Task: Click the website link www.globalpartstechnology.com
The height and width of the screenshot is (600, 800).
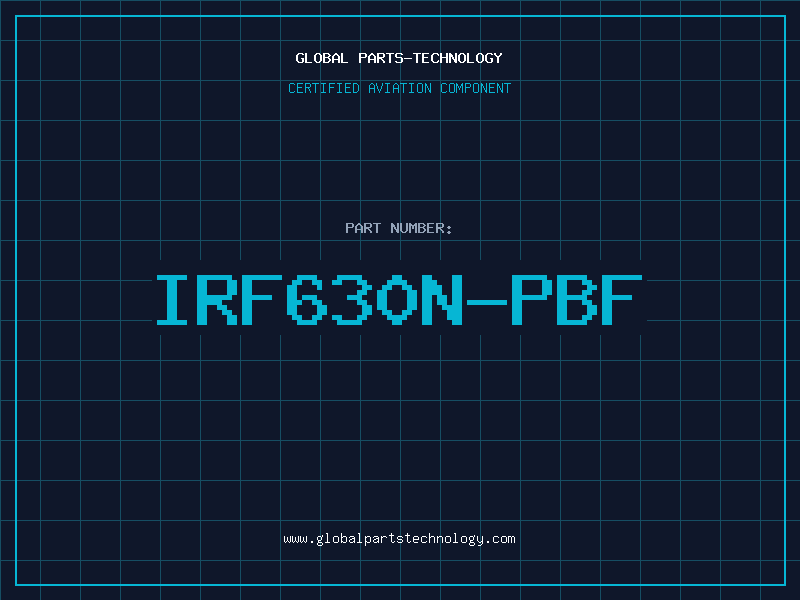Action: (x=399, y=539)
